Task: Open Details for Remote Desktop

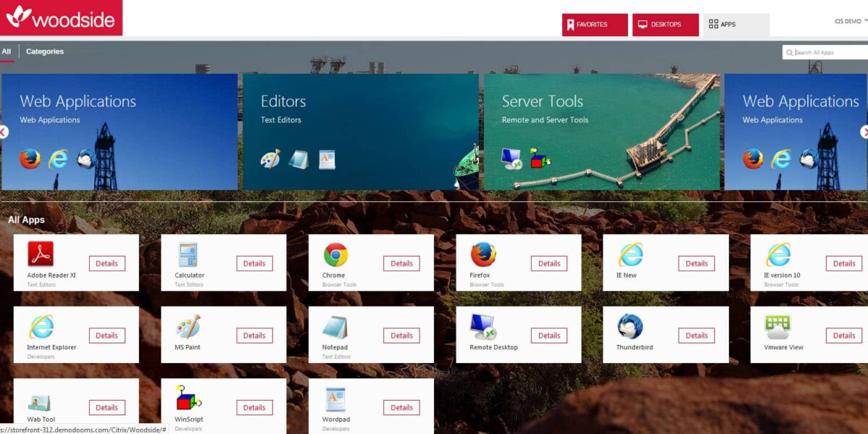Action: 549,336
